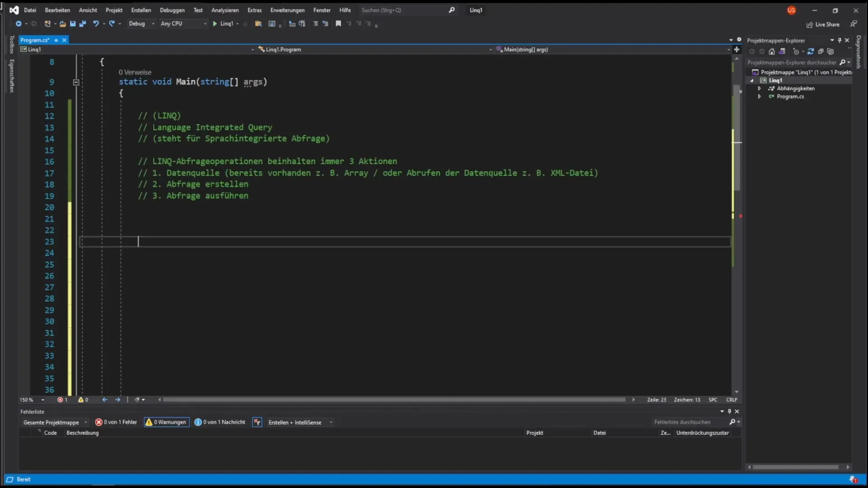The height and width of the screenshot is (488, 868).
Task: Open the Linq1.Program type dropdown
Action: [x=375, y=49]
